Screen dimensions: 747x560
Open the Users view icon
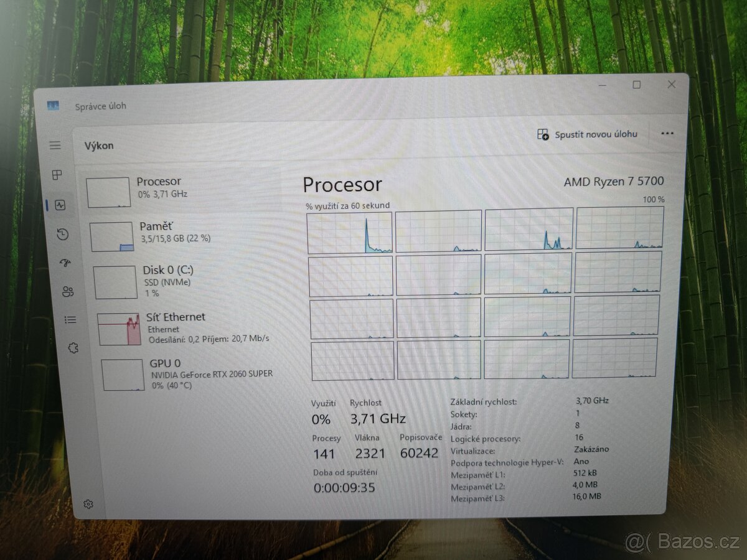pos(68,291)
